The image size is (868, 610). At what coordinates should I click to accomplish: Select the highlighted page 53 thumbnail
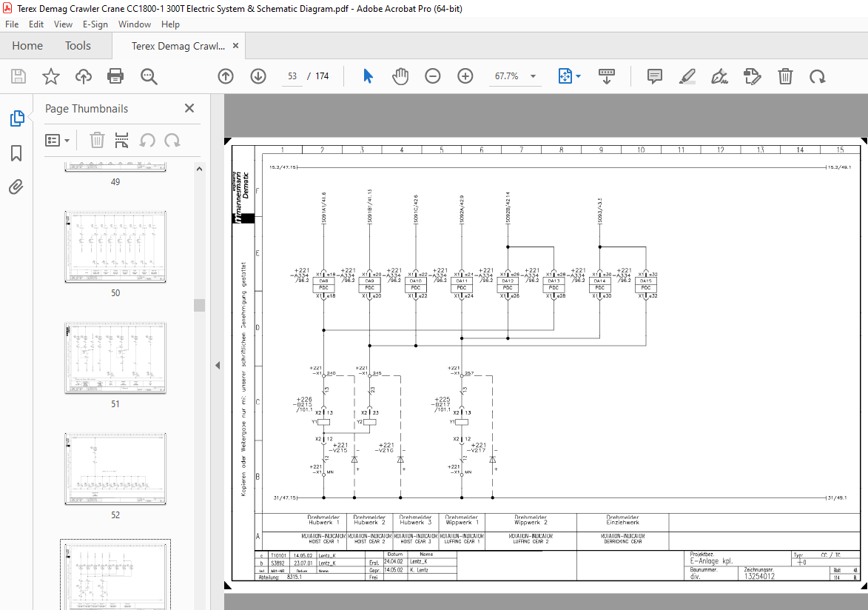pos(115,575)
